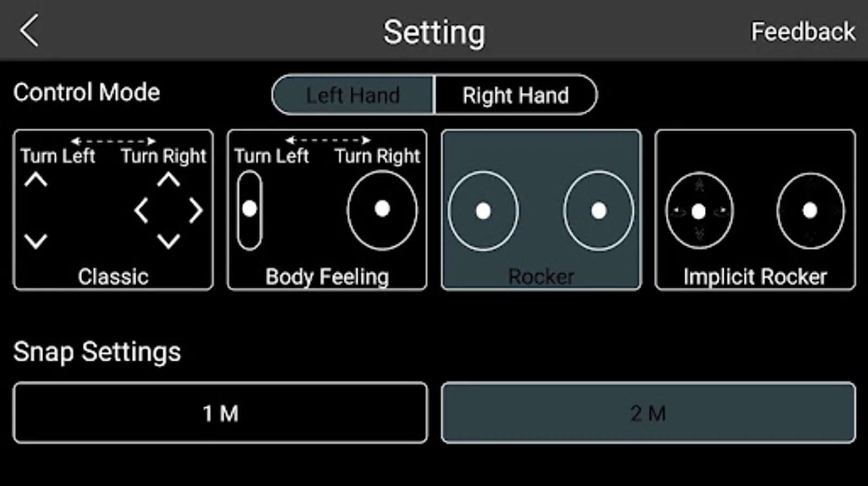
Task: Switch control mode to Right Hand
Action: (516, 95)
